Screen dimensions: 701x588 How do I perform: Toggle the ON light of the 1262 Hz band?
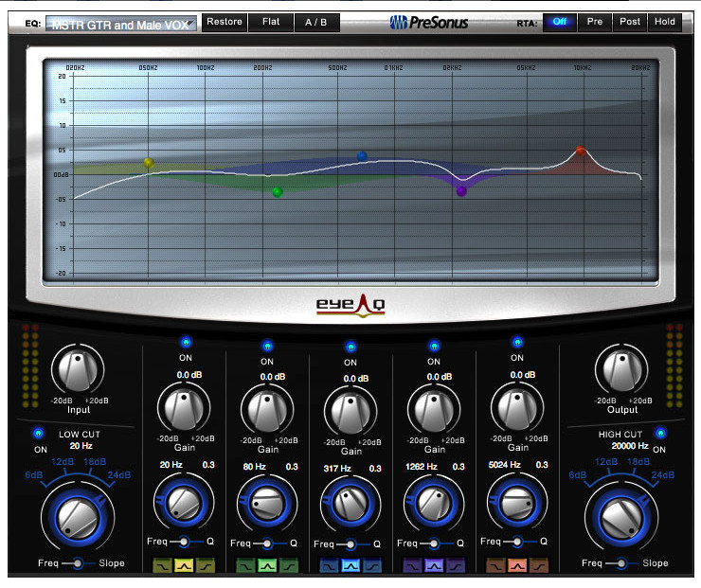coord(434,346)
